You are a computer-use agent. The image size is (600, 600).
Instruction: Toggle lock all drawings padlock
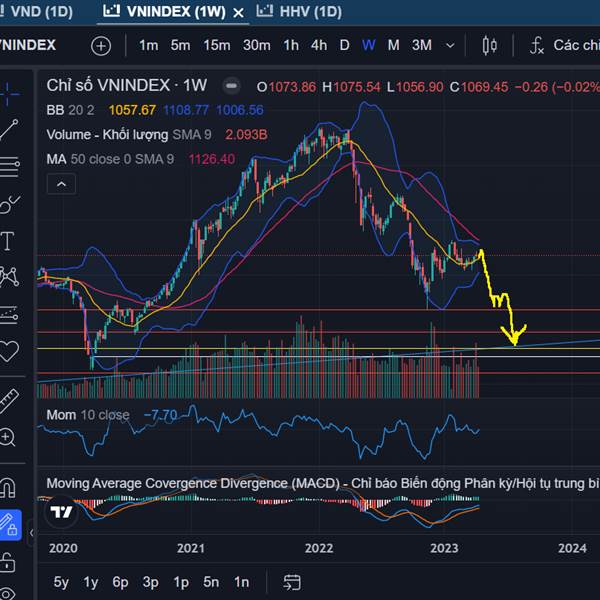(8, 562)
